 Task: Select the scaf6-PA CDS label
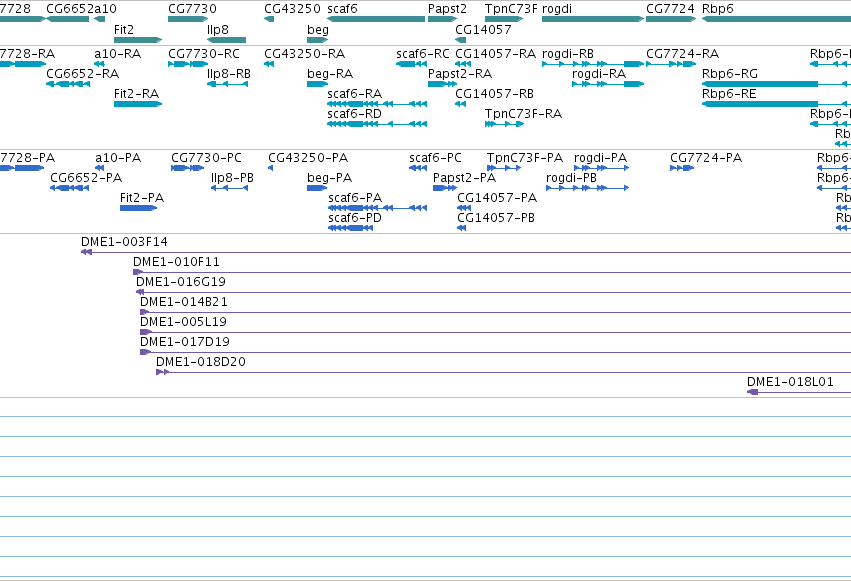point(355,198)
